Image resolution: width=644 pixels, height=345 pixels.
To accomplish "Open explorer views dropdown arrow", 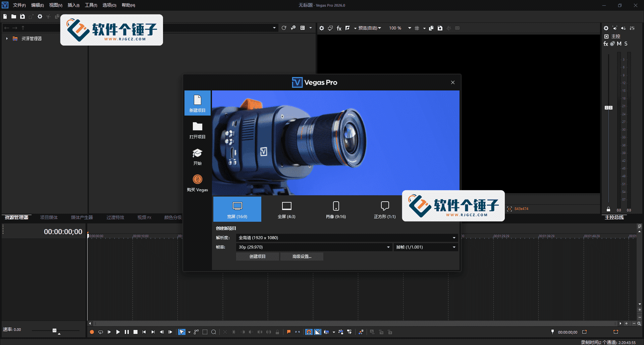I will 310,28.
